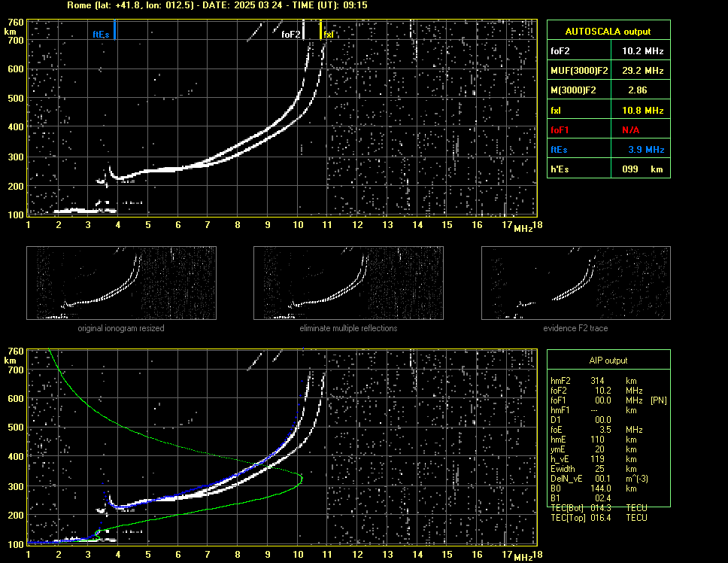Select the h_vE value 119 in AIP output
This screenshot has height=563, width=728.
click(x=597, y=459)
